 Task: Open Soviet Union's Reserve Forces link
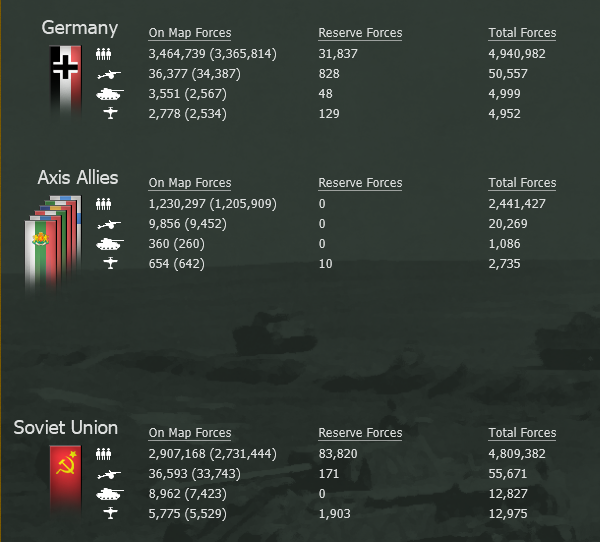[x=360, y=433]
